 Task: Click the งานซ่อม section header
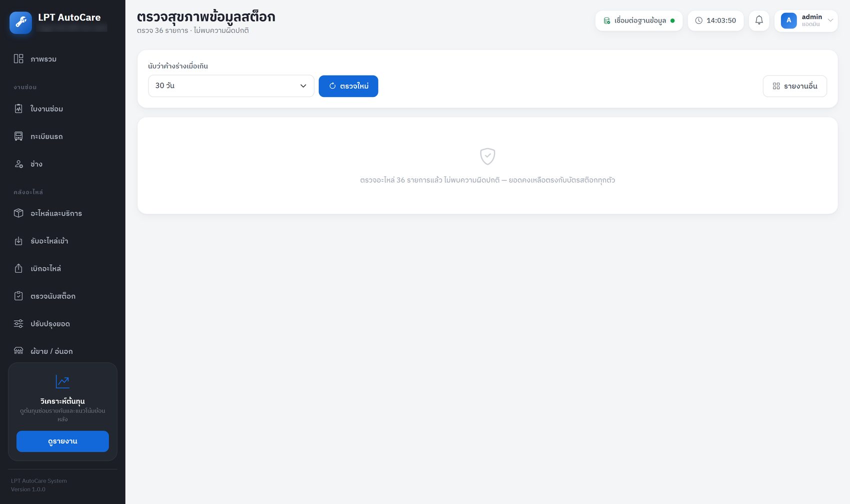(x=25, y=87)
